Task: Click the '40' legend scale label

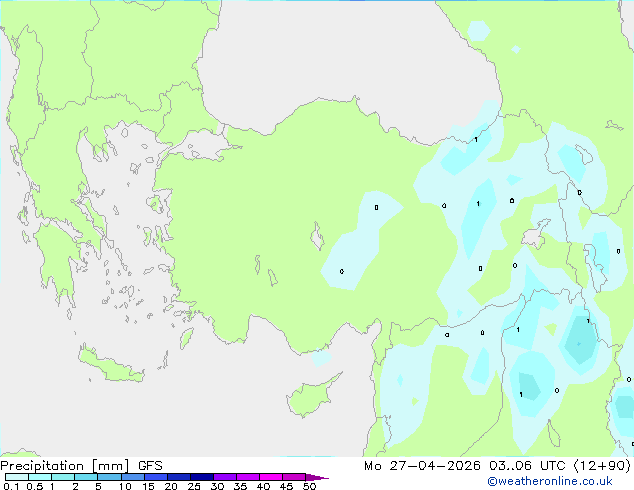Action: [263, 486]
